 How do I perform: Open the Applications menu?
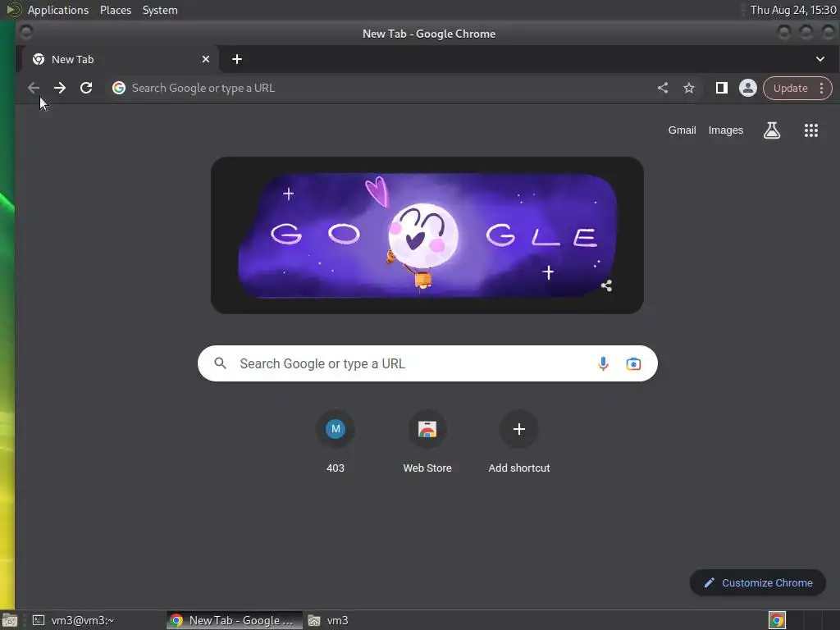tap(58, 10)
